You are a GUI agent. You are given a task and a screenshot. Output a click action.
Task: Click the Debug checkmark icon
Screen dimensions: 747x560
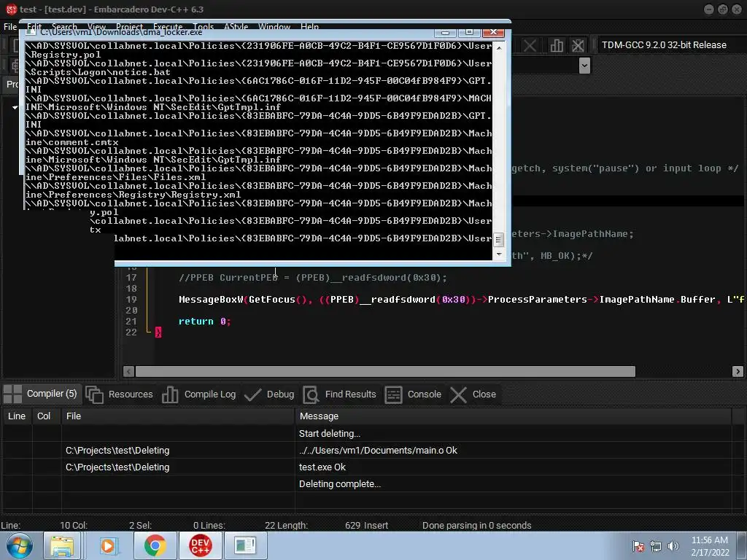point(252,394)
